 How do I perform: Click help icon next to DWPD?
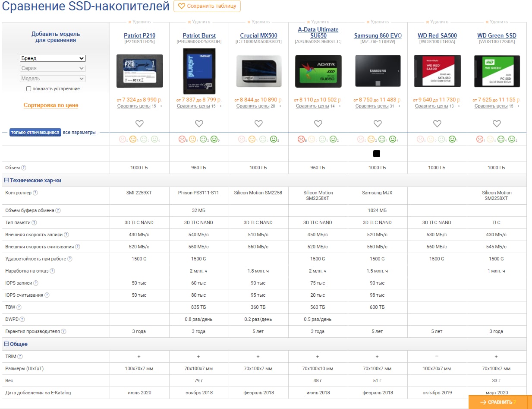click(x=22, y=320)
